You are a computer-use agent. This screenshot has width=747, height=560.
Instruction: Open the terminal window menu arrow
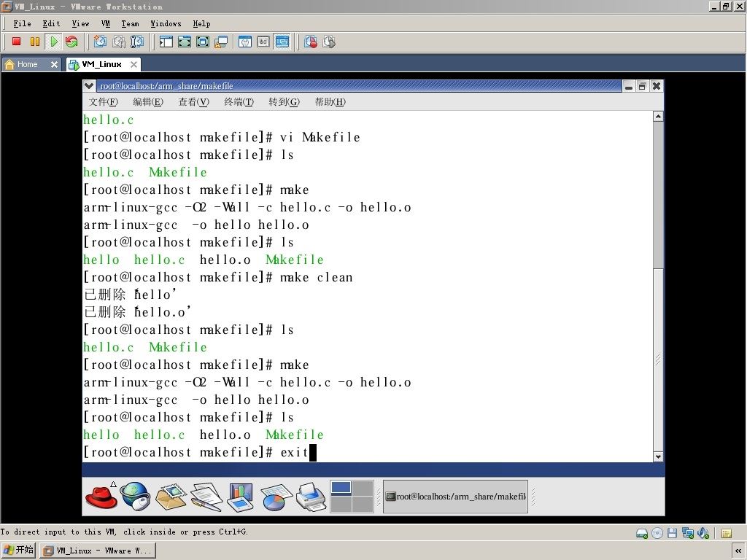click(88, 86)
